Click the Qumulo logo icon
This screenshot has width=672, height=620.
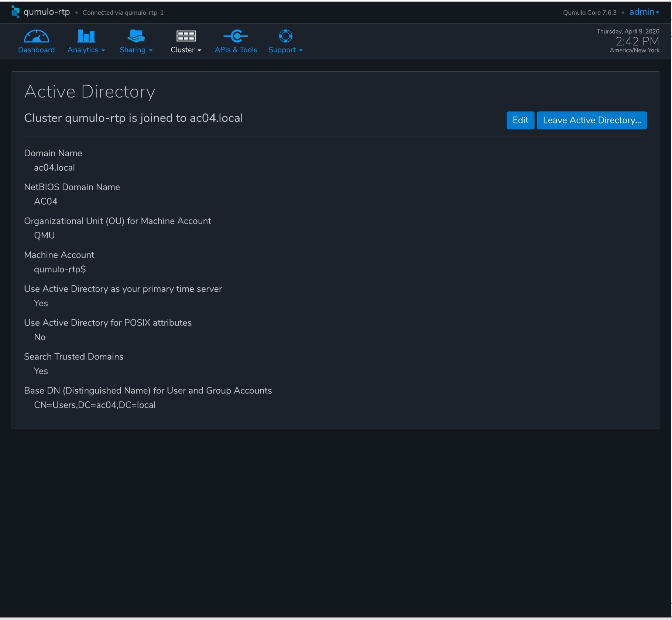point(15,12)
